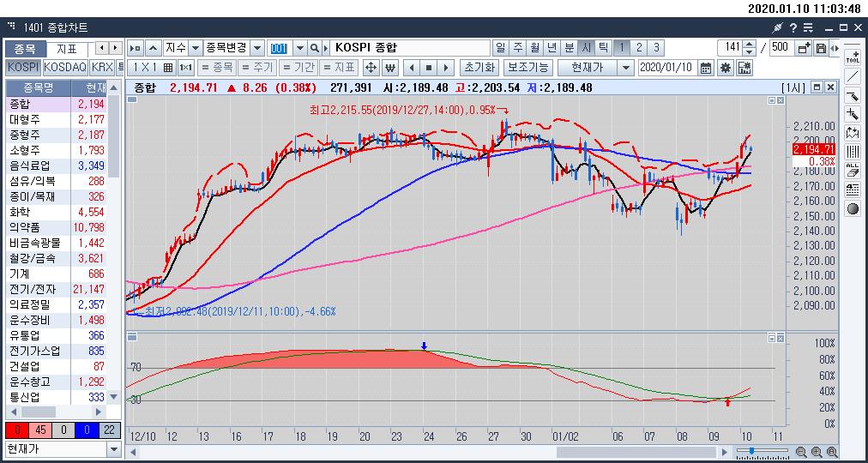Screen dimensions: 868x463
Task: Open the 현재가 dropdown in toolbar
Action: tap(625, 68)
